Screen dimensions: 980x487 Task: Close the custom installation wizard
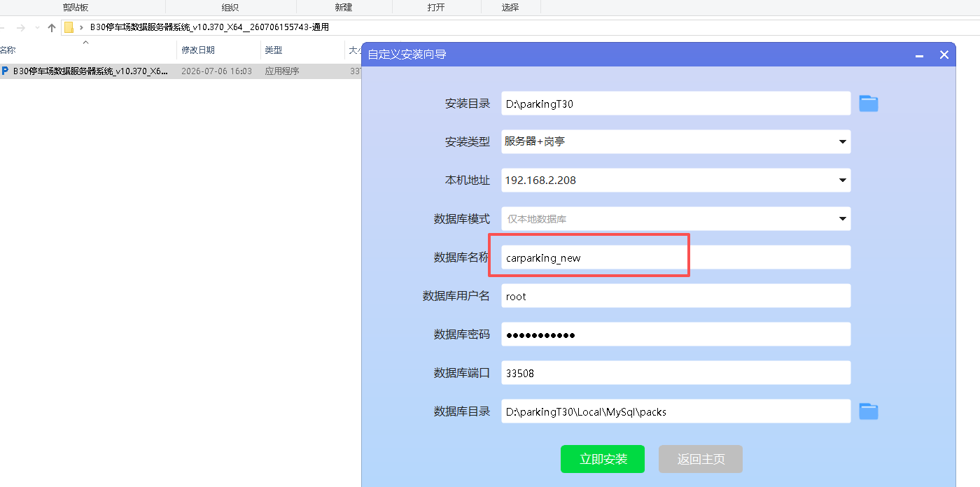944,55
